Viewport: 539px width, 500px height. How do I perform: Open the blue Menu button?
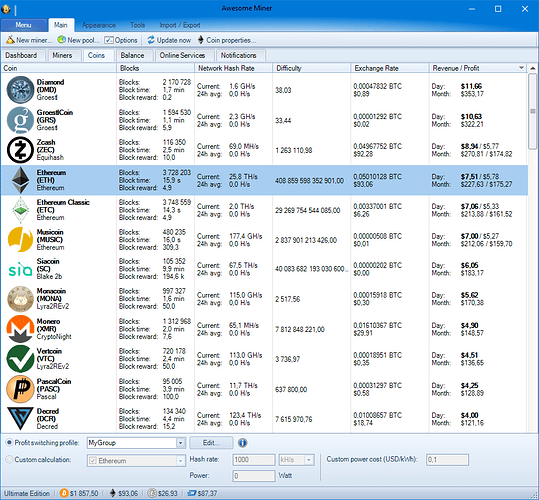click(23, 25)
